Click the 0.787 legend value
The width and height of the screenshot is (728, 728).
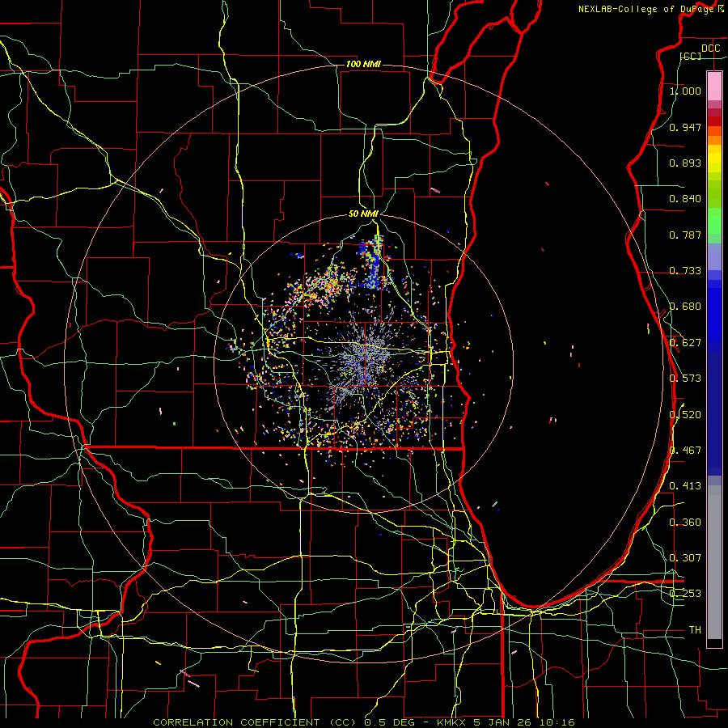(685, 235)
